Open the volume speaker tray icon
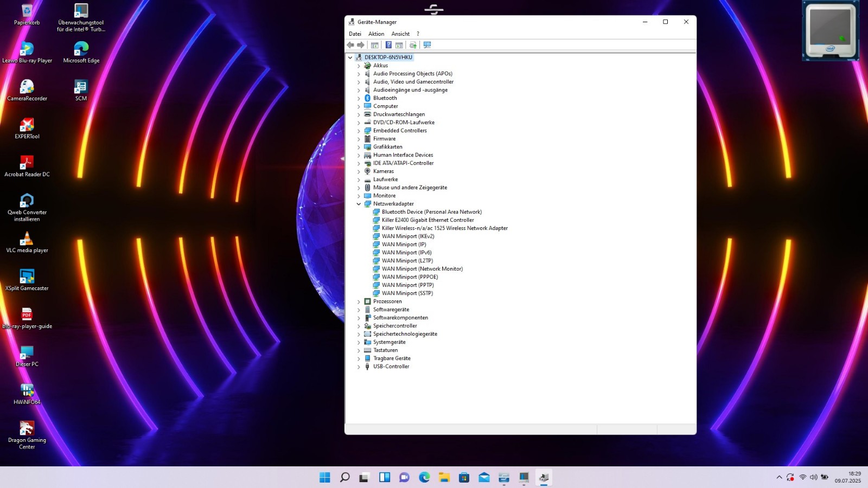 pos(813,477)
